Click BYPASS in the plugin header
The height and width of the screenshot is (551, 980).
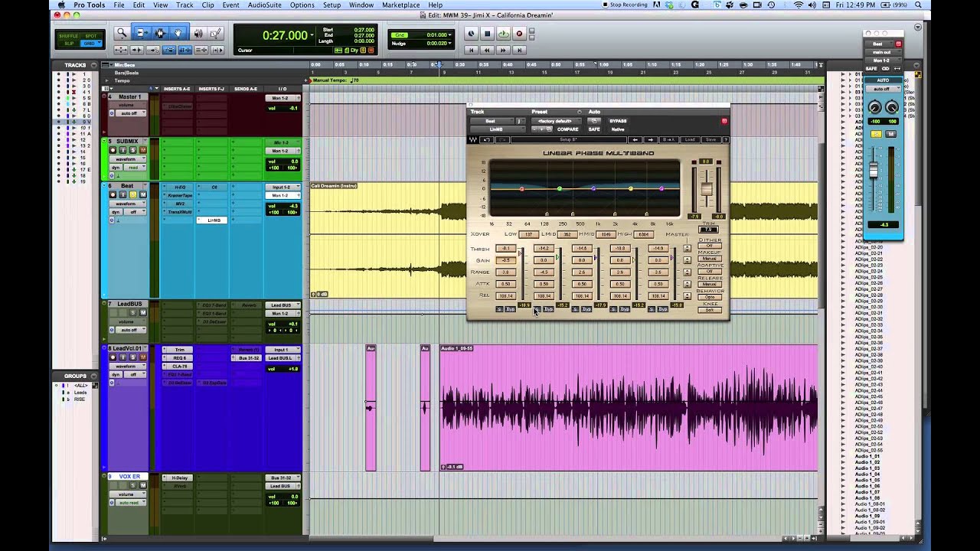(x=618, y=121)
